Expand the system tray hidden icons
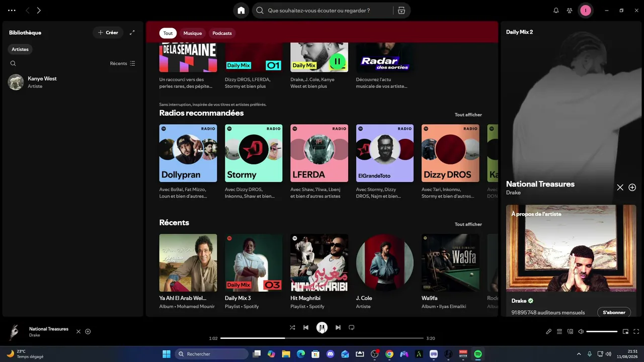Viewport: 644px width, 362px height. tap(579, 354)
